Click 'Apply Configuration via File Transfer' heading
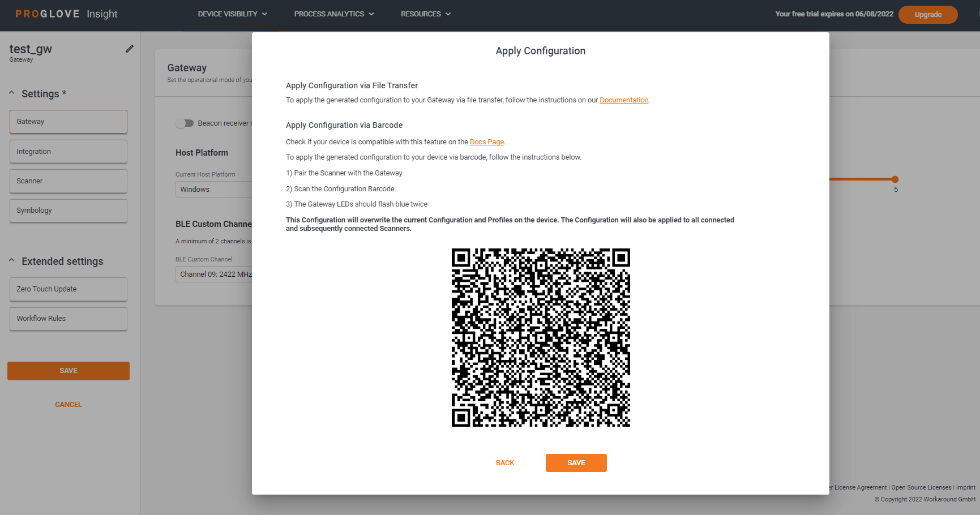The width and height of the screenshot is (980, 515). [x=352, y=85]
